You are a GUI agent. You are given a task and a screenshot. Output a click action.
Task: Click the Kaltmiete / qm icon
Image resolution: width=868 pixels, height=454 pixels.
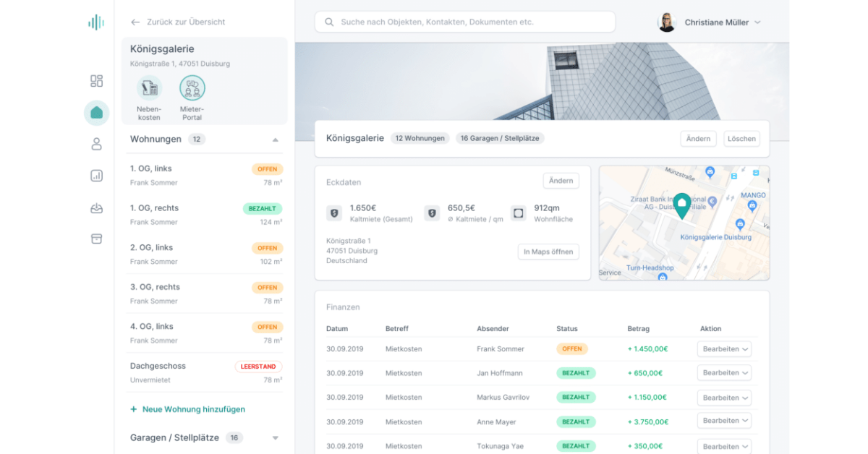coord(432,213)
